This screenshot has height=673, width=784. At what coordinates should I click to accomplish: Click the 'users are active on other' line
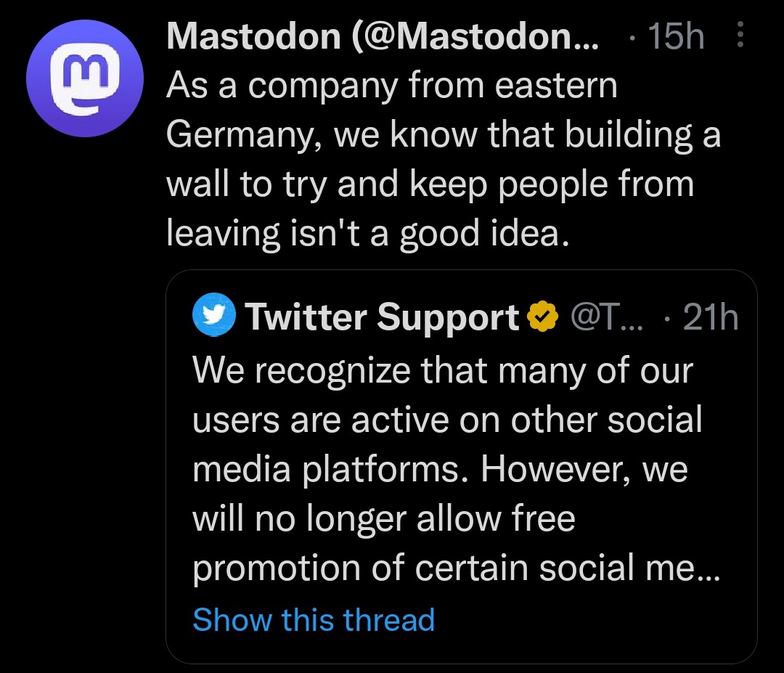[447, 420]
